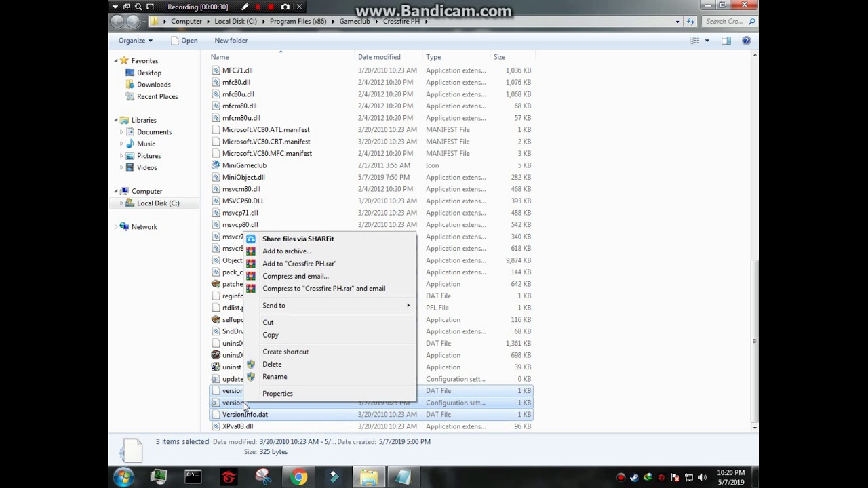Open the Bandicam menu dropdown arrow

[115, 7]
